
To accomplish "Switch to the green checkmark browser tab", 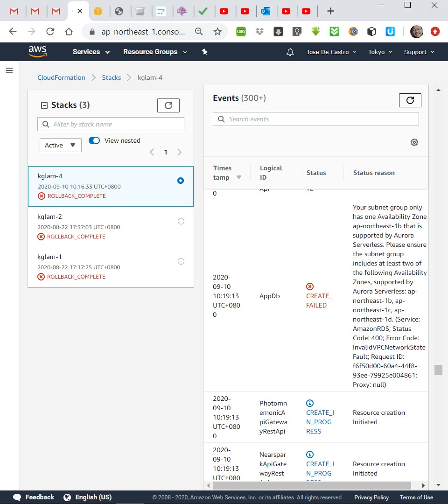I will 203,12.
